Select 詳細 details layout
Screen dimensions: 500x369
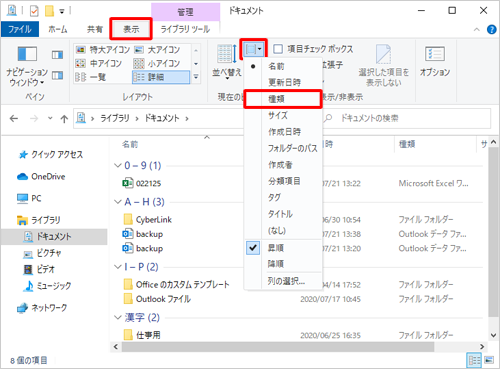(161, 77)
